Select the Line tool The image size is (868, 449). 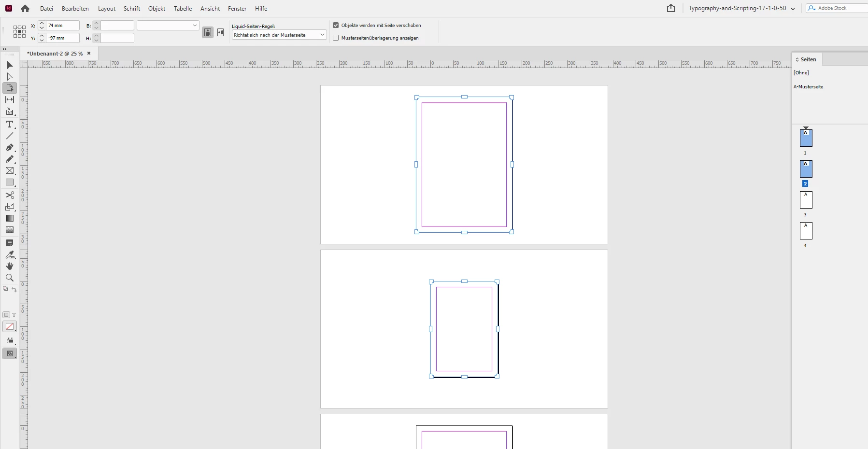pyautogui.click(x=10, y=136)
